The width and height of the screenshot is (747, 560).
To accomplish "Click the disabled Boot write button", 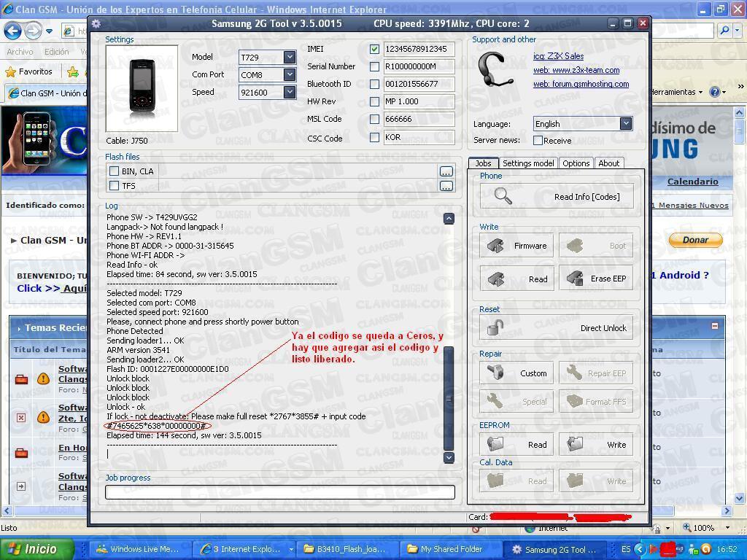I will (596, 246).
